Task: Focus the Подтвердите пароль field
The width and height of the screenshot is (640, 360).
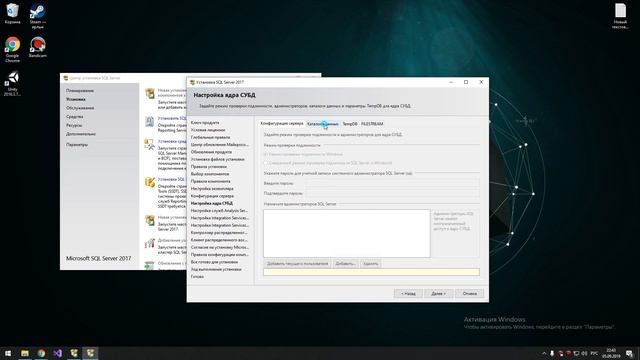Action: (x=393, y=193)
